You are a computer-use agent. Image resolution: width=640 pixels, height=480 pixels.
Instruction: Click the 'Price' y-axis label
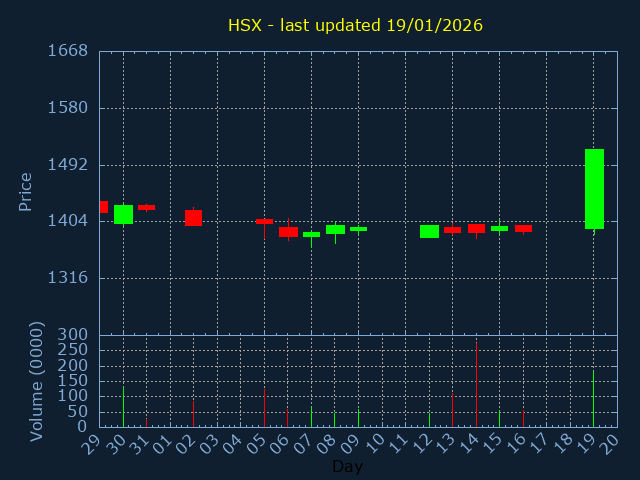click(x=26, y=191)
